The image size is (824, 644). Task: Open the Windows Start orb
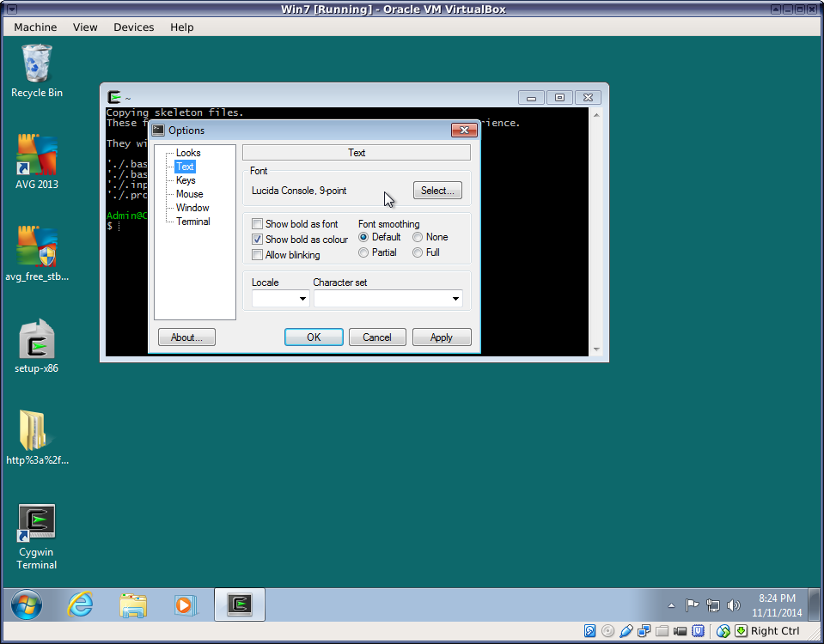pos(27,605)
